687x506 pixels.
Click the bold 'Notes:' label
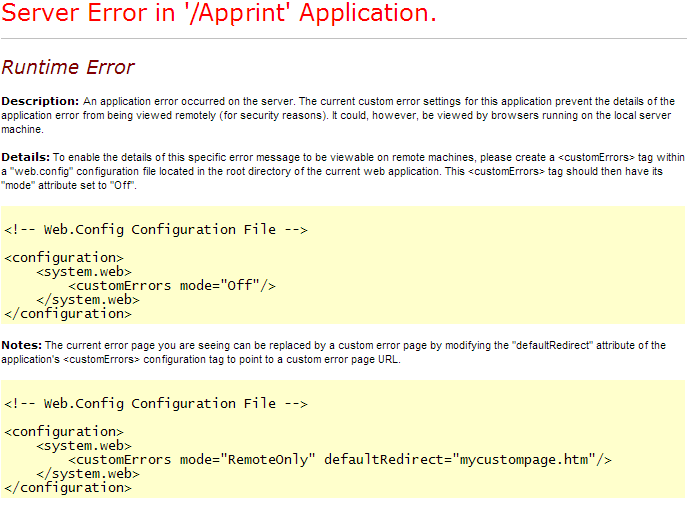[x=22, y=346]
